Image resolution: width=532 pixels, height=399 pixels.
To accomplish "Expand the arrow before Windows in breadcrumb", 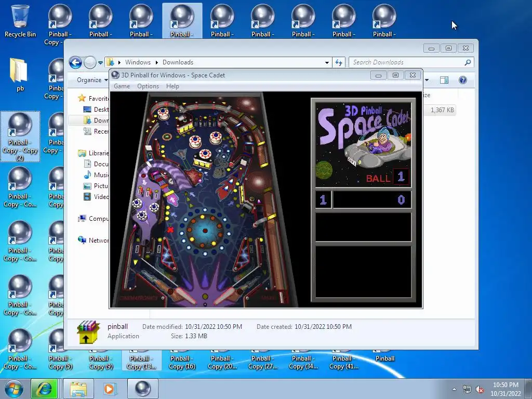I will 119,62.
